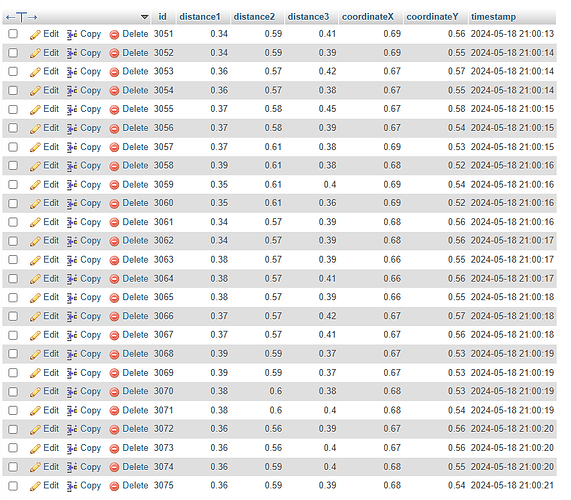Click the copy icon for row 3058
This screenshot has height=500, width=571.
coord(72,166)
